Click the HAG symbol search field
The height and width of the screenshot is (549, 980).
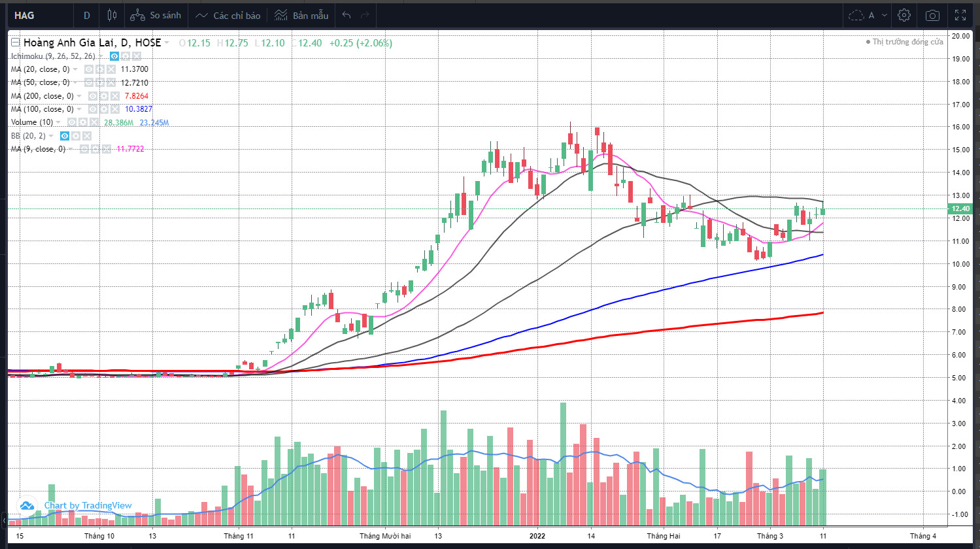[41, 15]
